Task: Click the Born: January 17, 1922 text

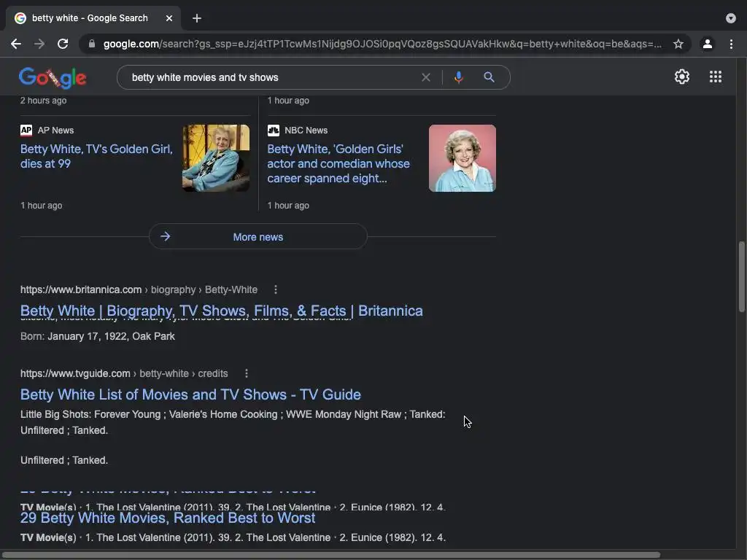Action: pyautogui.click(x=97, y=336)
